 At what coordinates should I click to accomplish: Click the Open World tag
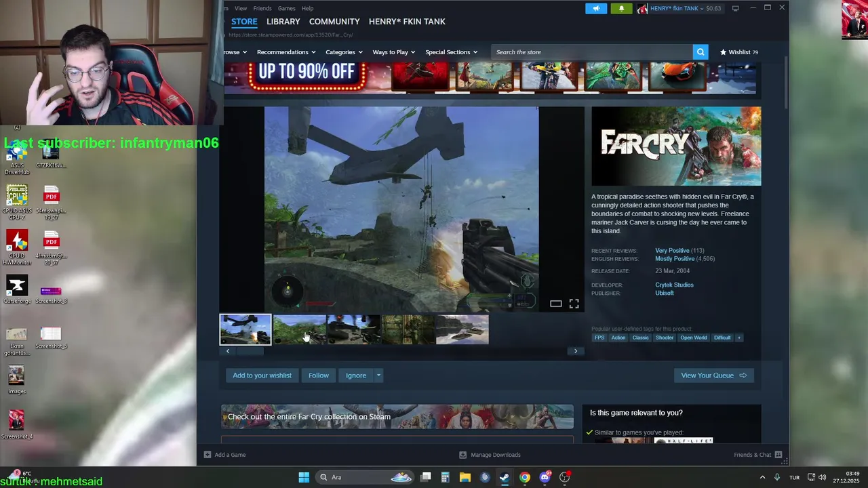pos(694,338)
